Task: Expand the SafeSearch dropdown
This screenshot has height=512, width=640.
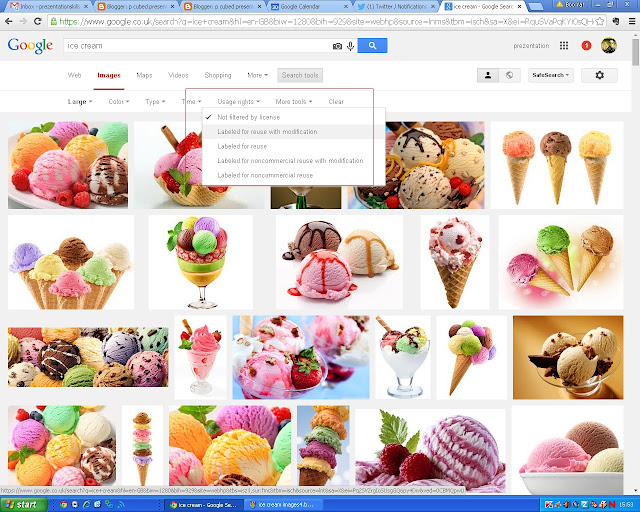Action: [x=551, y=75]
